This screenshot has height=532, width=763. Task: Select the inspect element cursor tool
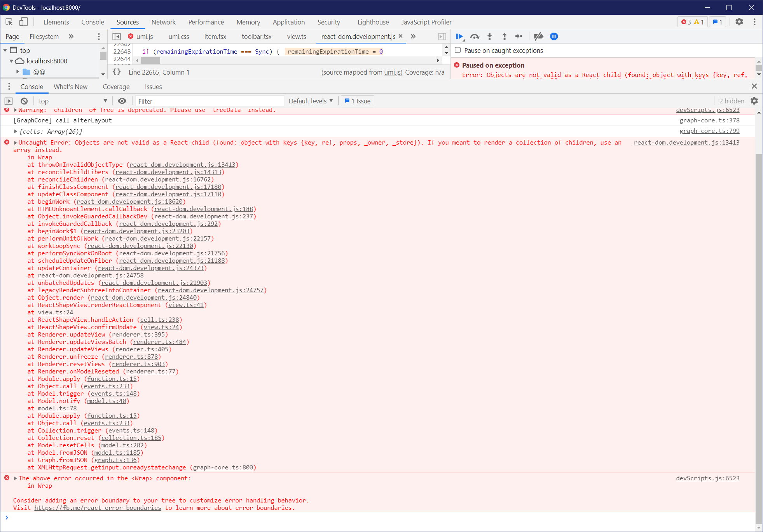coord(8,22)
